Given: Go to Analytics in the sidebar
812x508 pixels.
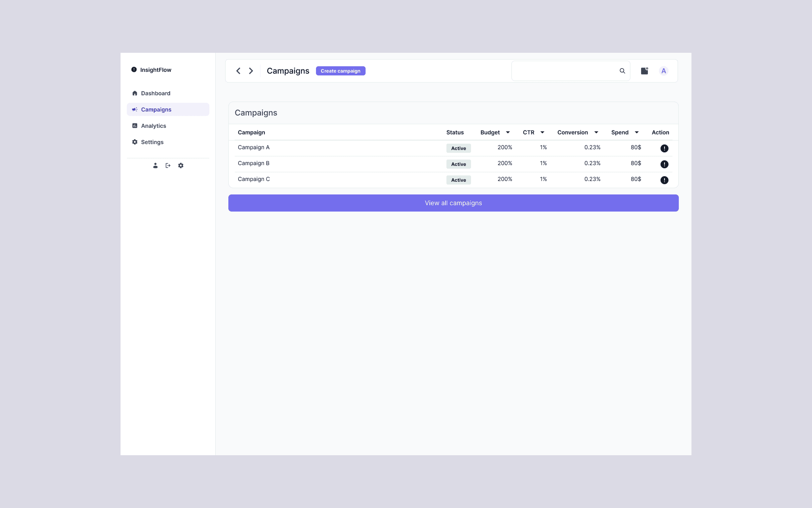Looking at the screenshot, I should tap(153, 126).
